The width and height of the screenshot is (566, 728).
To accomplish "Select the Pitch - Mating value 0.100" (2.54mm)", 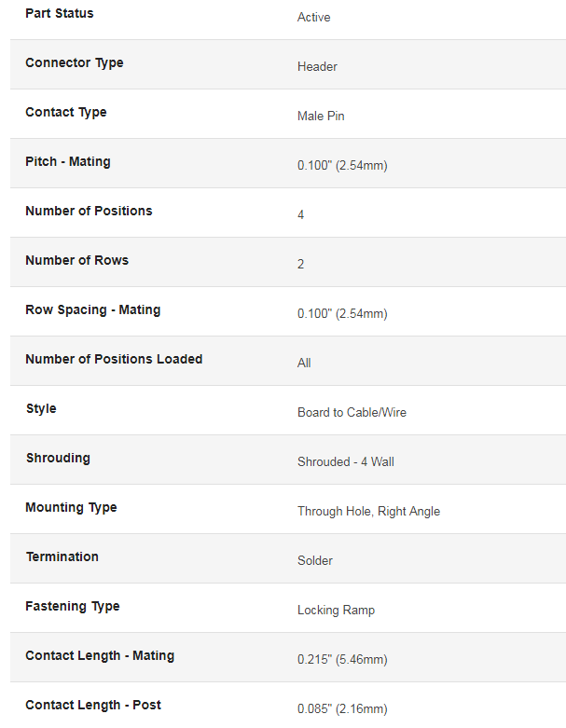I will (x=342, y=165).
